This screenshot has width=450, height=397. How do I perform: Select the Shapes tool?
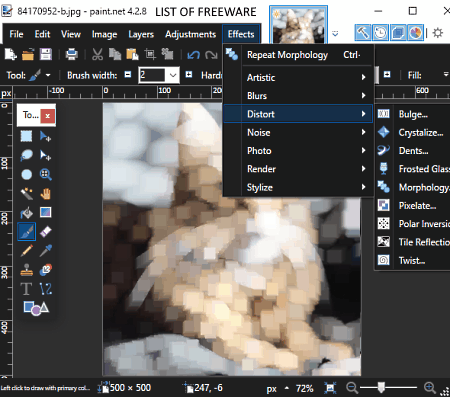click(x=36, y=308)
